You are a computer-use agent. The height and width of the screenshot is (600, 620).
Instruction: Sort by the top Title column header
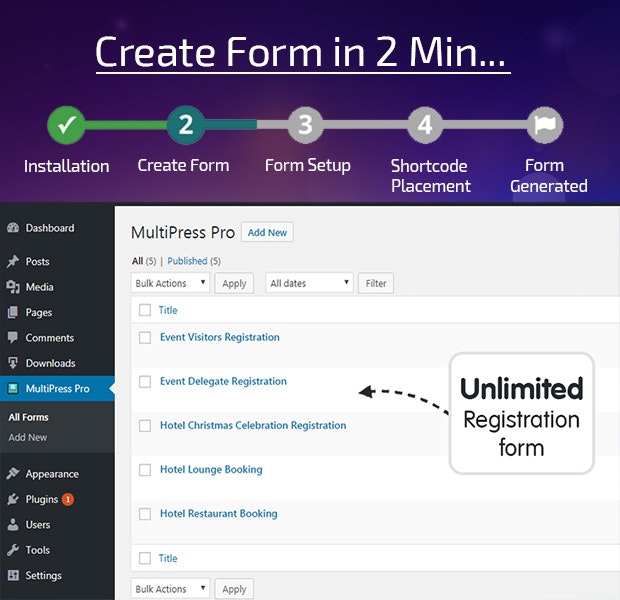pyautogui.click(x=168, y=310)
